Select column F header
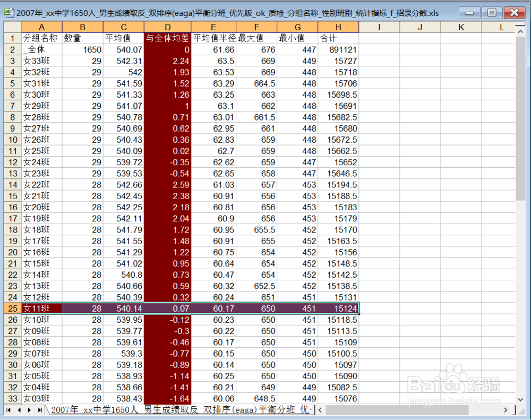The width and height of the screenshot is (531, 420). tap(256, 27)
